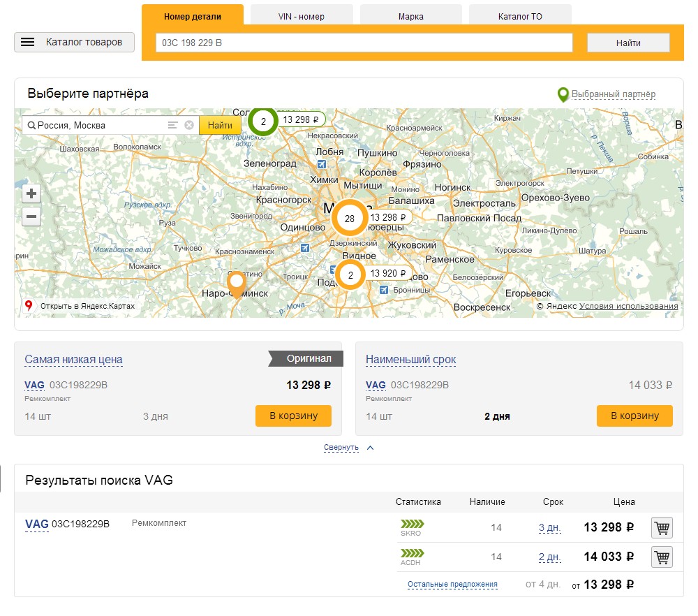698x616 pixels.
Task: Click the magnifier icon in map search
Action: click(x=31, y=125)
